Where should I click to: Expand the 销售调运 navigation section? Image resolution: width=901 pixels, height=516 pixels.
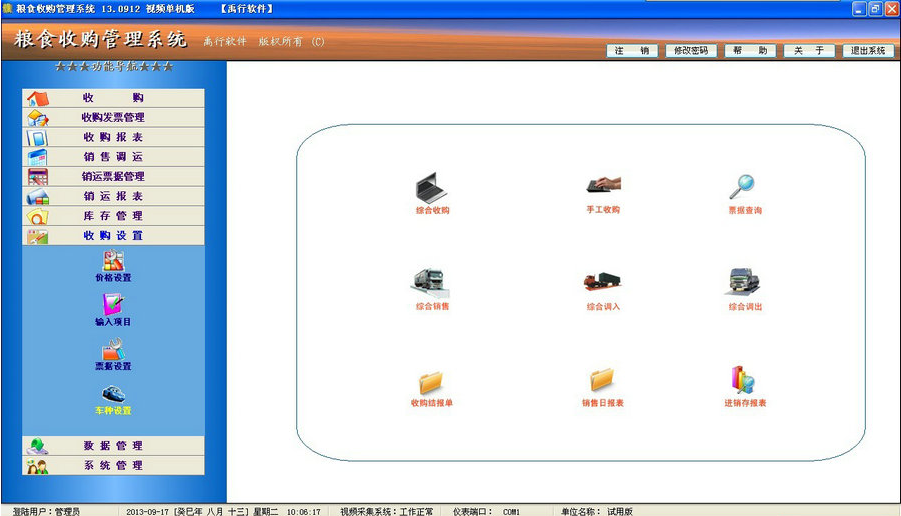coord(113,157)
